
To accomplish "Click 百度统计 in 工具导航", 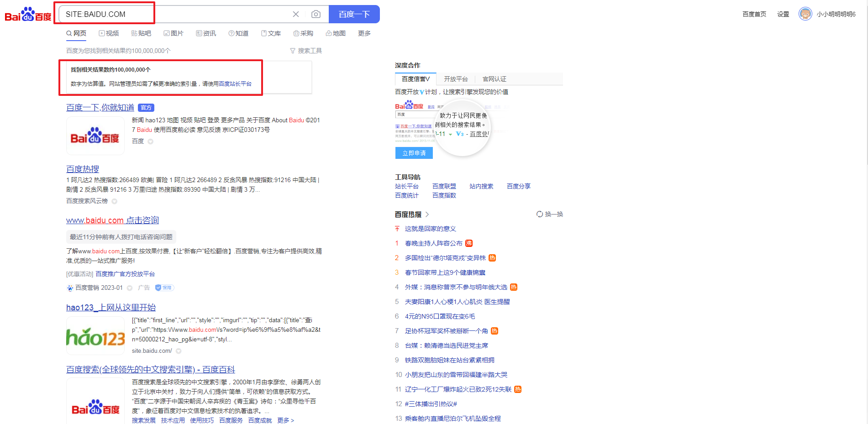I will [407, 195].
